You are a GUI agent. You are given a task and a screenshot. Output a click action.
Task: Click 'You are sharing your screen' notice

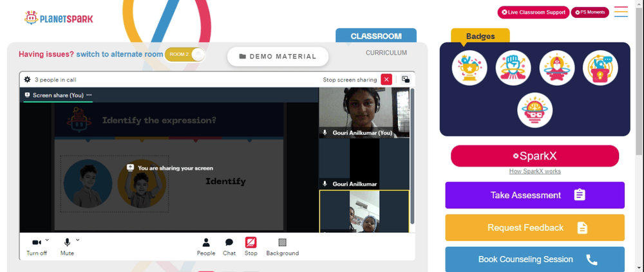[170, 168]
